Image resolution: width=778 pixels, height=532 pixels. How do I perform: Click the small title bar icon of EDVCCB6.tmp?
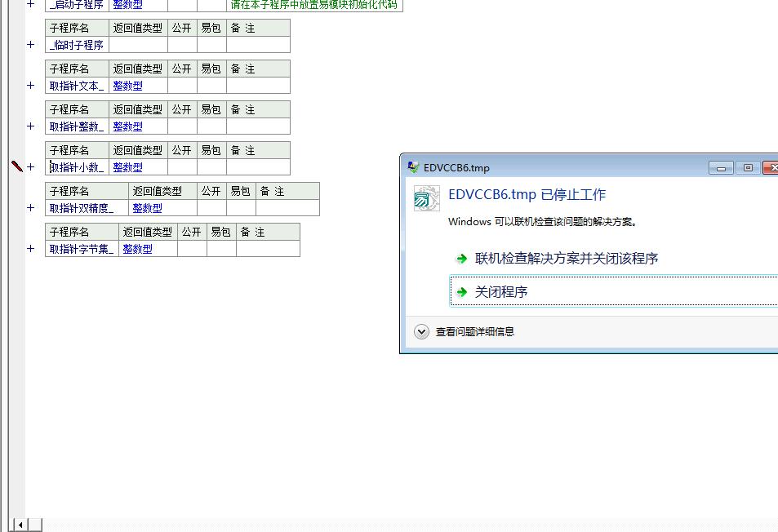(414, 167)
